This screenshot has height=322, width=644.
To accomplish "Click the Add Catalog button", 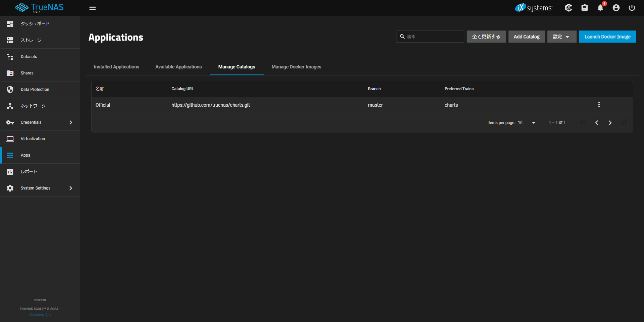I will 526,37.
